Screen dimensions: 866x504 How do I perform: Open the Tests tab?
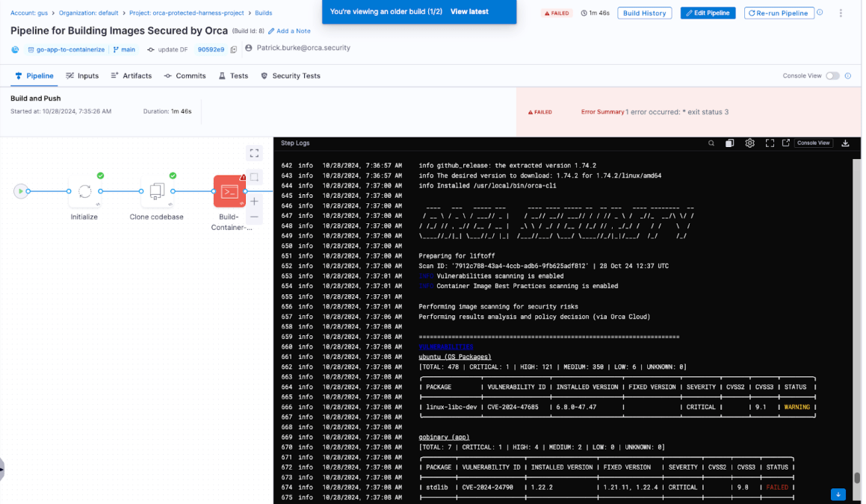point(234,75)
